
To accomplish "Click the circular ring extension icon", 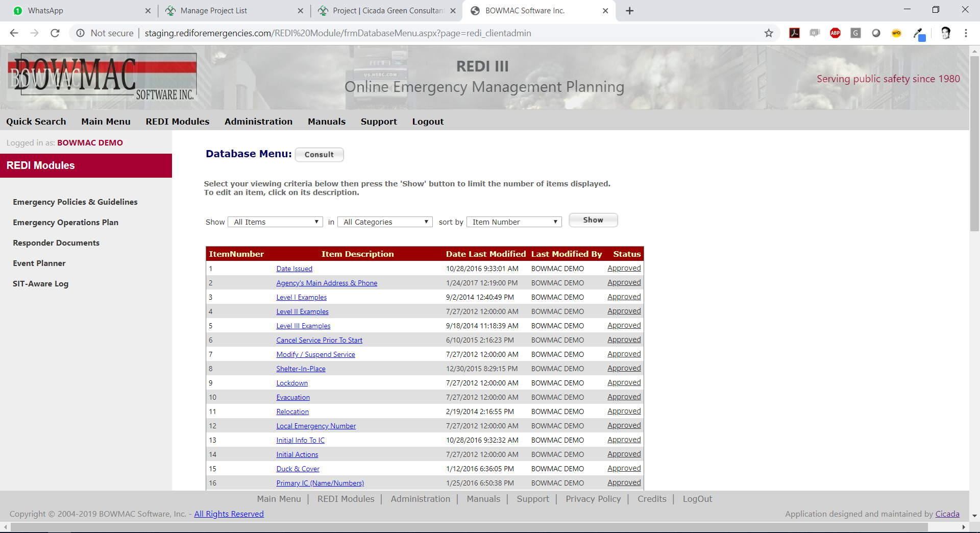I will [876, 33].
